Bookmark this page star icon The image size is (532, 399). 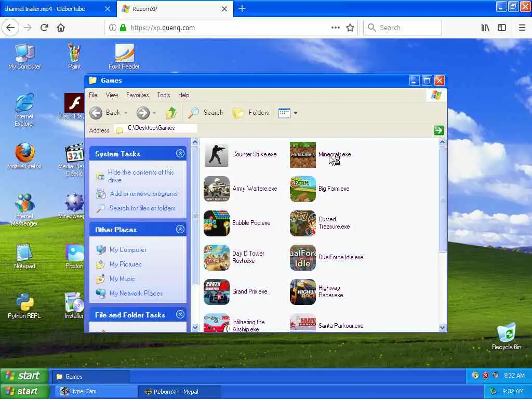tap(350, 28)
